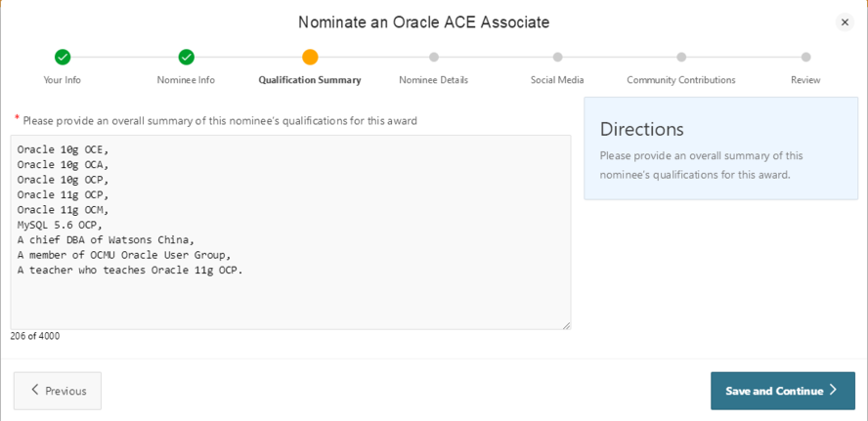Click the green checkmark above Your Info
Image resolution: width=868 pixels, height=421 pixels.
coord(63,57)
